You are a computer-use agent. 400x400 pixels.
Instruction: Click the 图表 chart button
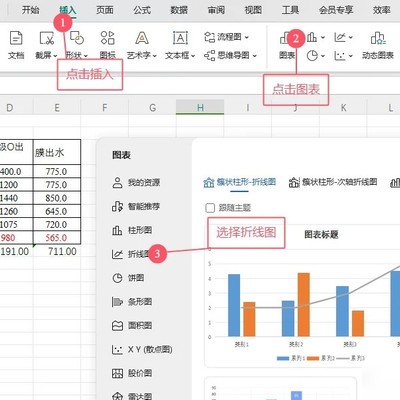287,45
